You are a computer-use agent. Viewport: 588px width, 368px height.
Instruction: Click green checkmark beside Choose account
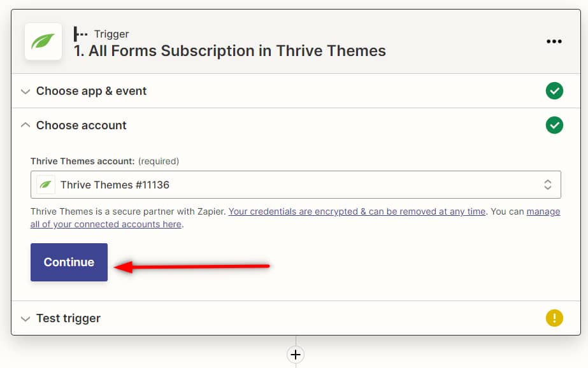point(554,125)
